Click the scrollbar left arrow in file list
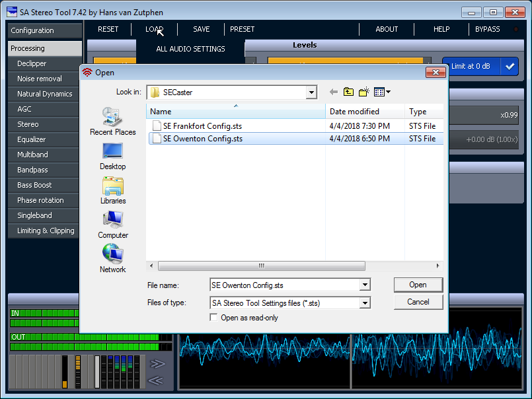 point(151,266)
